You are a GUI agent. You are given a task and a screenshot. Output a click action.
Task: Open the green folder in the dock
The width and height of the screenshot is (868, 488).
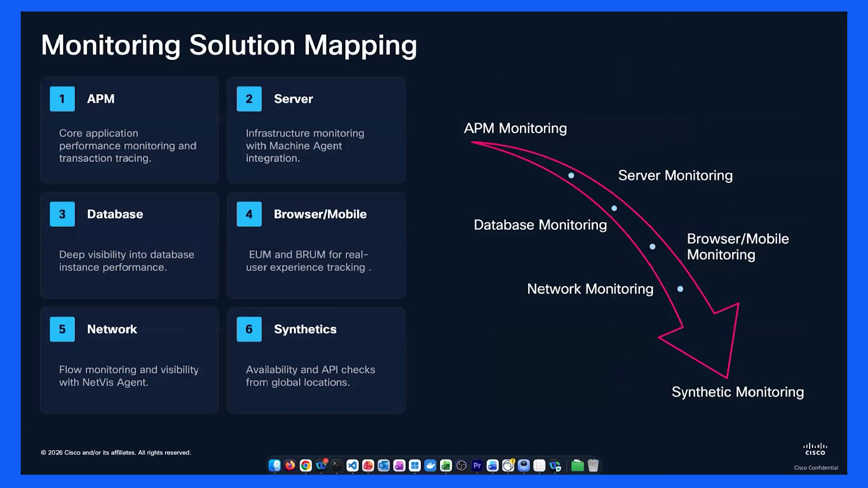[577, 465]
